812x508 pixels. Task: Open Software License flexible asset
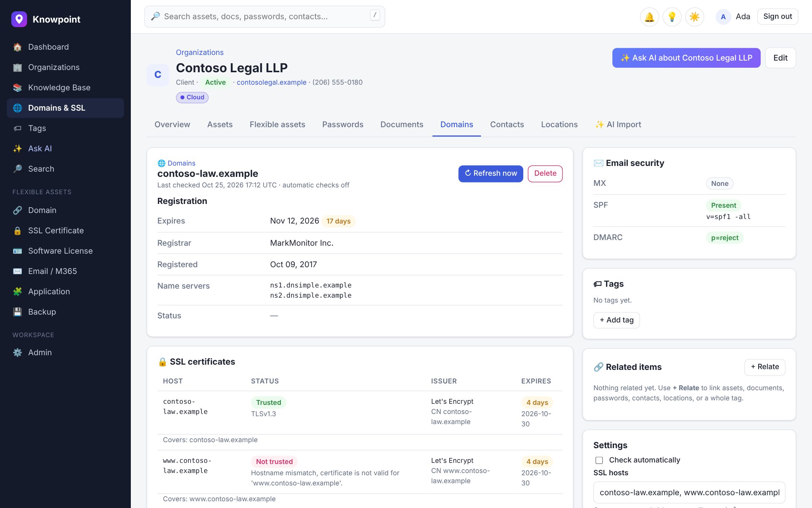tap(65, 251)
